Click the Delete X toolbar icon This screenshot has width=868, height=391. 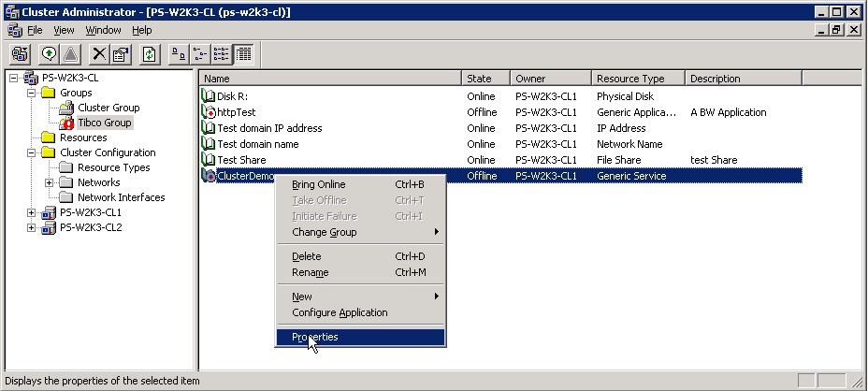99,53
